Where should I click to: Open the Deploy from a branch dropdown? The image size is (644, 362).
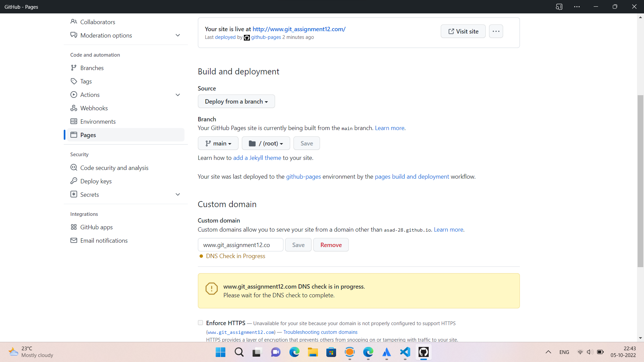(236, 101)
